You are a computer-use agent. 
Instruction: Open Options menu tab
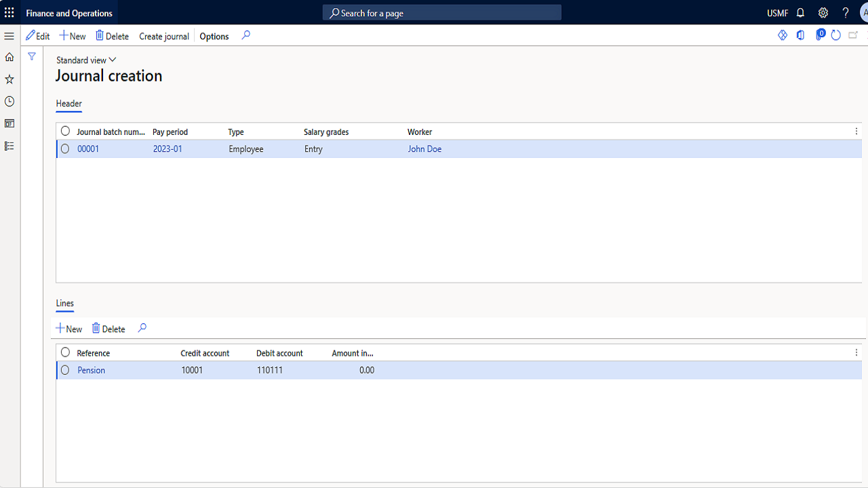(x=214, y=37)
